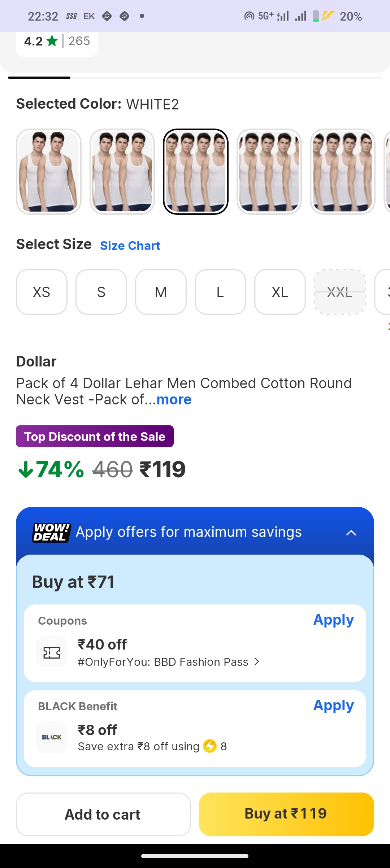Tap Buy at ₹119 button

pos(286,814)
